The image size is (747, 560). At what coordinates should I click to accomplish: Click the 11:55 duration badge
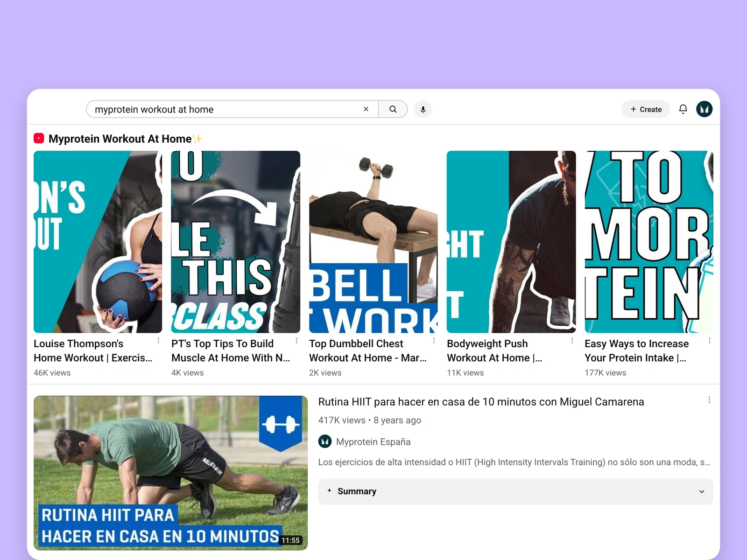coord(290,540)
